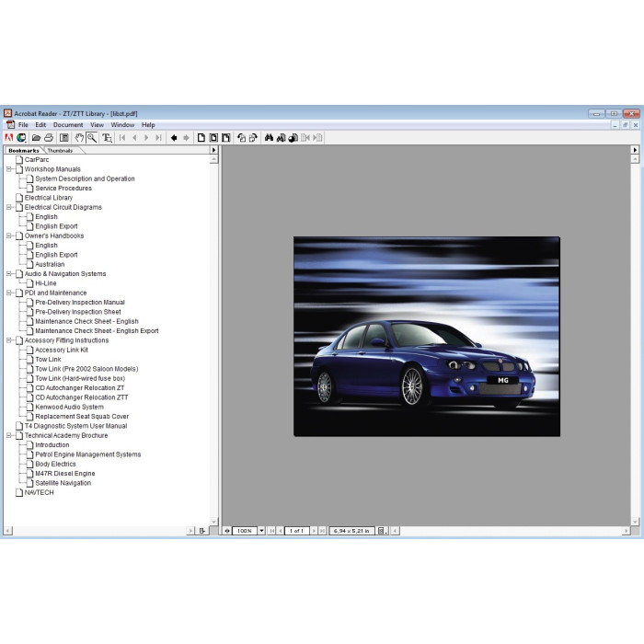Click the Adobe logo toolbar icon

pyautogui.click(x=9, y=138)
